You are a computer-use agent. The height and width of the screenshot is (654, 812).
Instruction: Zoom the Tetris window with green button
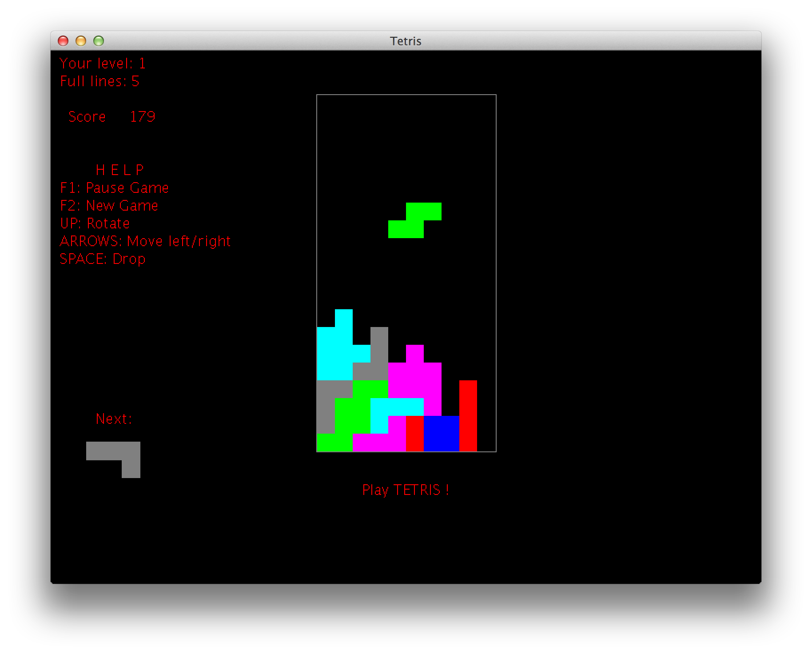[x=99, y=41]
